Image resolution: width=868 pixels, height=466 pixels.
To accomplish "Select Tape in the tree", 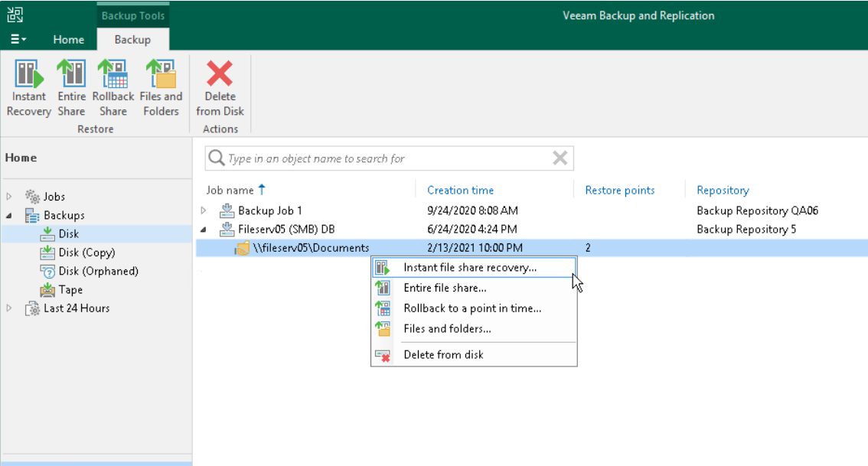I will pos(70,289).
